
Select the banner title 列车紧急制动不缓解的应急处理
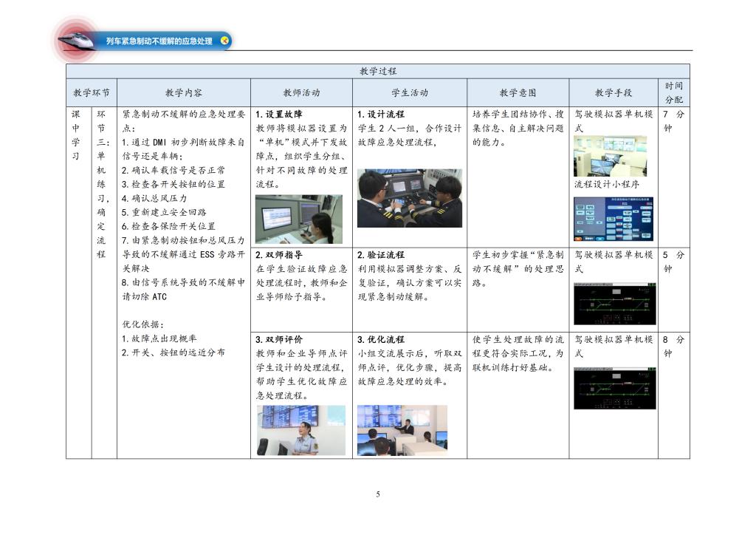(159, 41)
